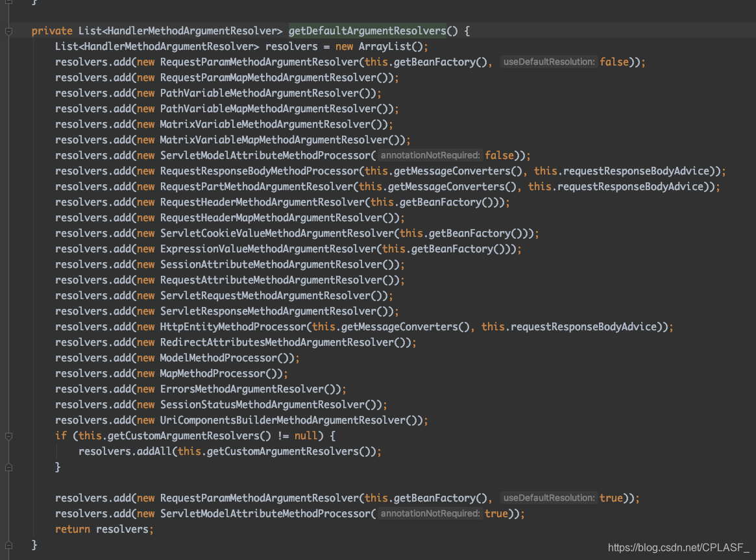
Task: Click ServletModelAttributeMethodProcessor on the annotationNotRequired true line
Action: click(265, 514)
